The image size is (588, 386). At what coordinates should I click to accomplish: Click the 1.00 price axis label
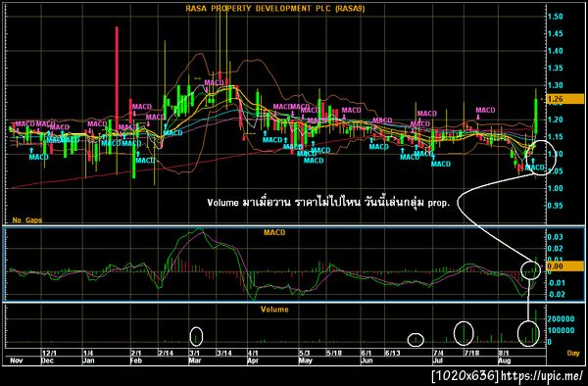click(555, 188)
